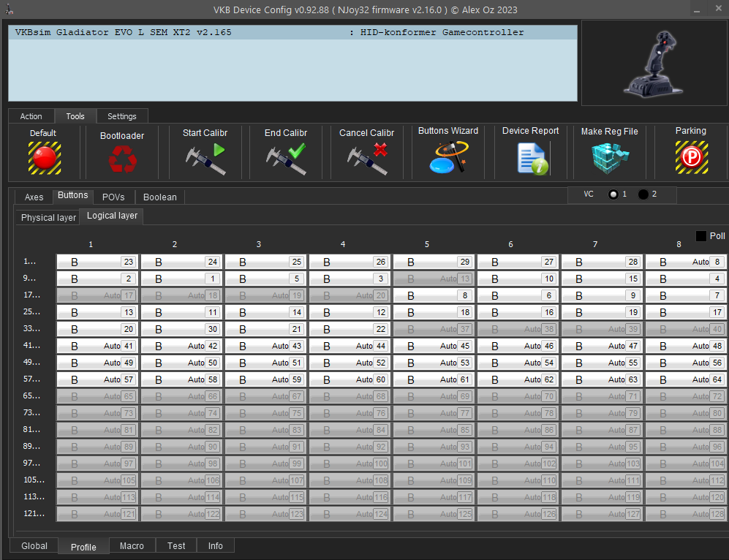Toggle the Poll checkbox
The width and height of the screenshot is (729, 560).
click(x=700, y=236)
